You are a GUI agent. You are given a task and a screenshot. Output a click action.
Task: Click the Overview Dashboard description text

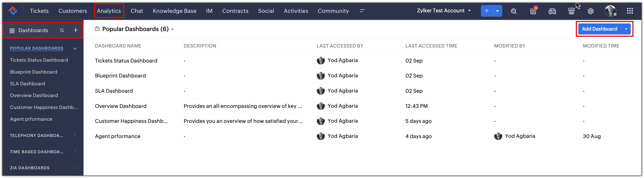pyautogui.click(x=243, y=106)
